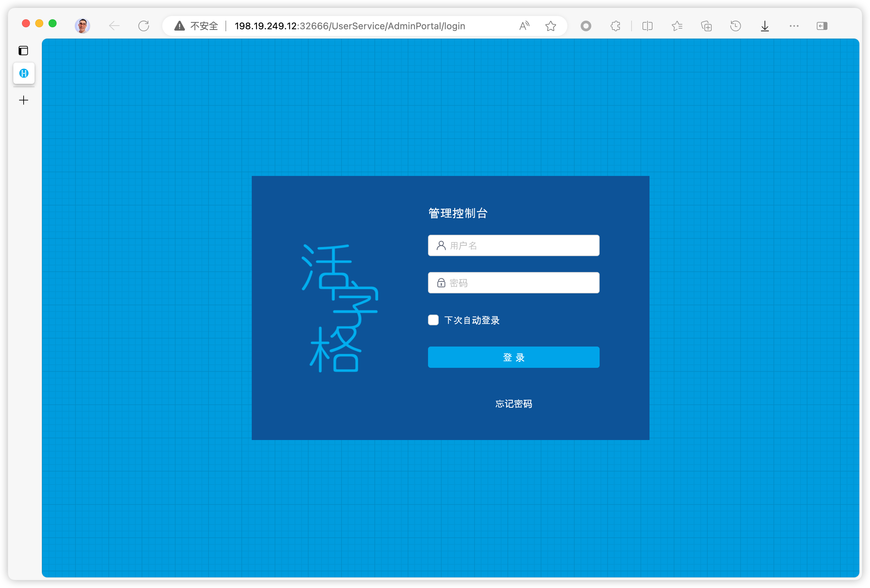Screen dimensions: 870x588
Task: Open the Collections icon
Action: (706, 26)
